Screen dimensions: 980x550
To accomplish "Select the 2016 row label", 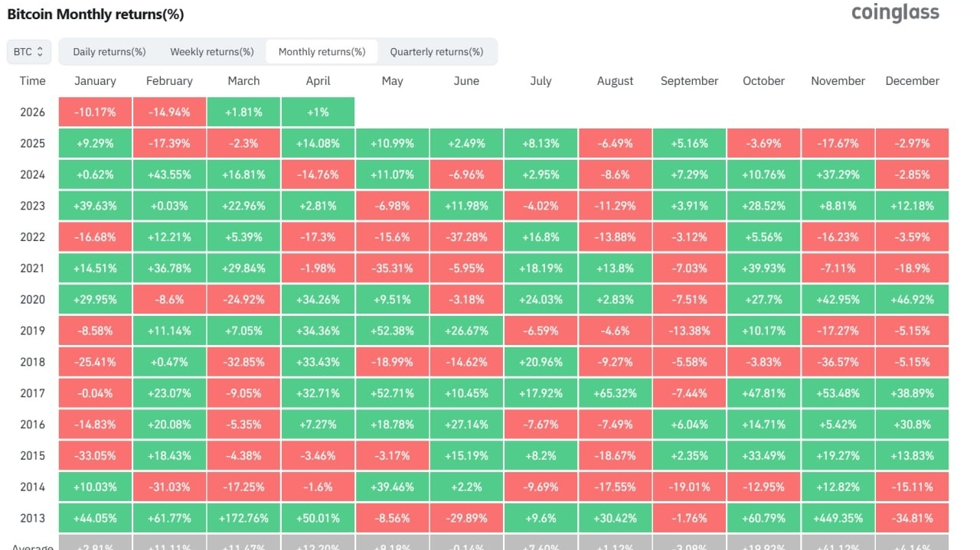I will pyautogui.click(x=32, y=425).
